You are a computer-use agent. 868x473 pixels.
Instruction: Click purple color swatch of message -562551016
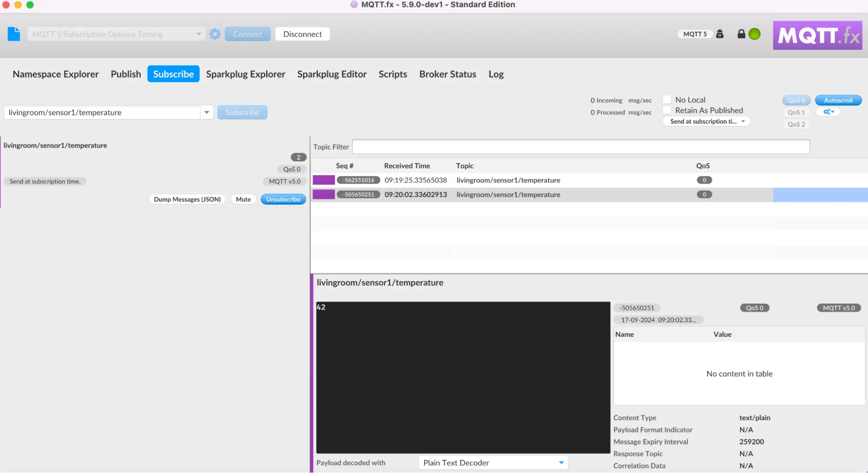coord(323,180)
